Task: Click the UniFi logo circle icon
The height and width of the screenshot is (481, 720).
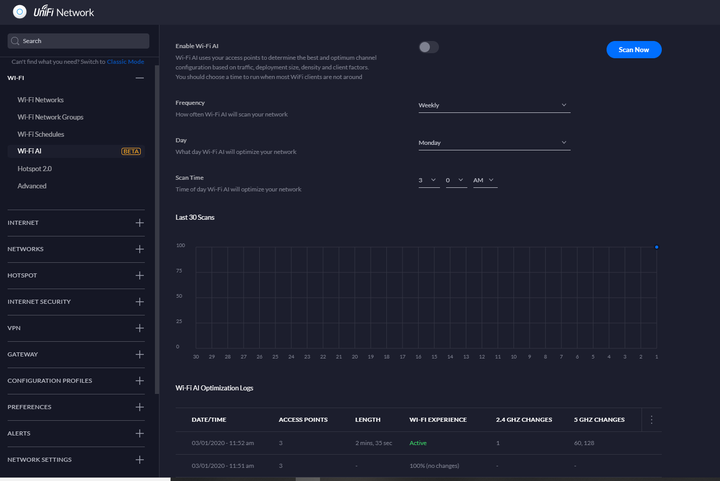Action: 19,12
